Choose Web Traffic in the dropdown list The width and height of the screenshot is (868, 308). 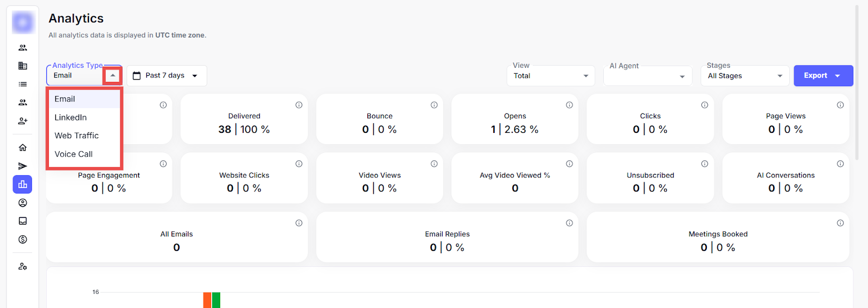(76, 136)
